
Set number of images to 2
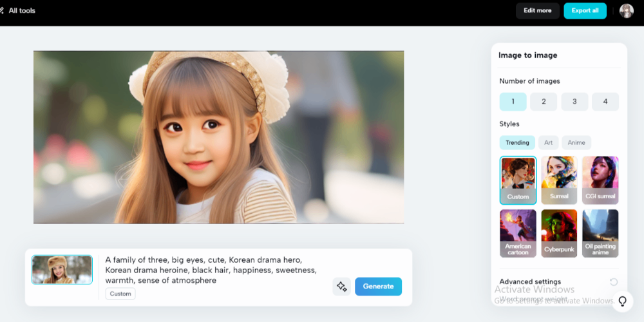(x=544, y=102)
